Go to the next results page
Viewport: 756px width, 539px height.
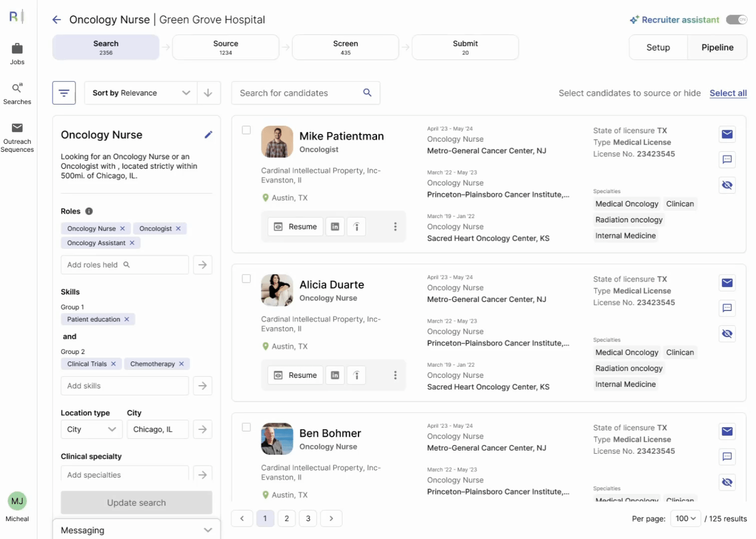click(x=331, y=519)
